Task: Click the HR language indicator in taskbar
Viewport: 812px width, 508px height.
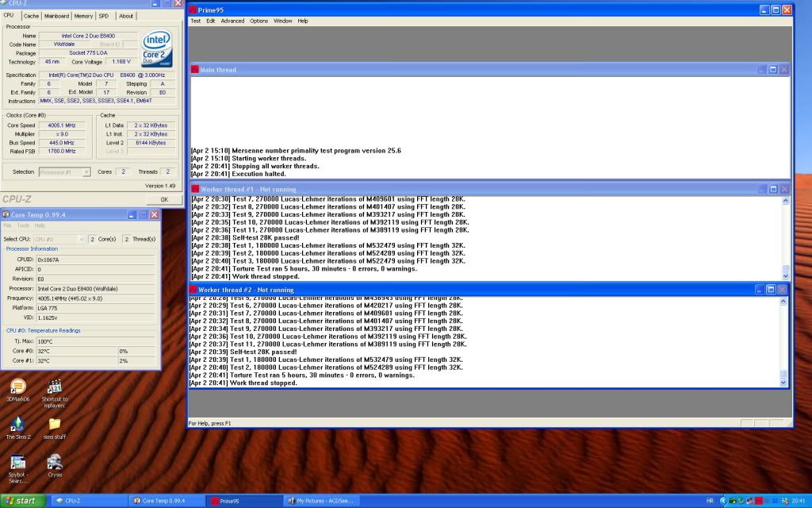Action: tap(710, 501)
